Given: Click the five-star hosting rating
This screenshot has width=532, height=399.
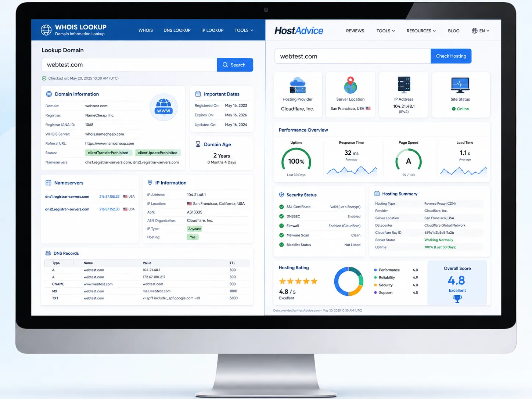Looking at the screenshot, I should 298,281.
